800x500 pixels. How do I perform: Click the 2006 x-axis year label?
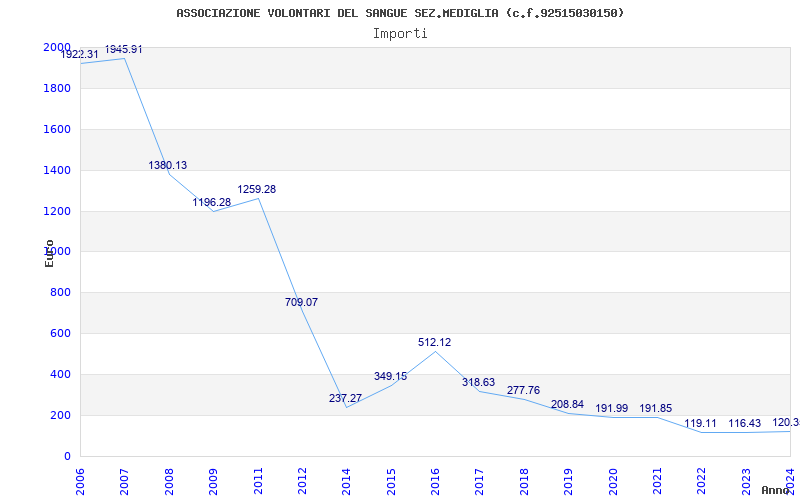[80, 481]
